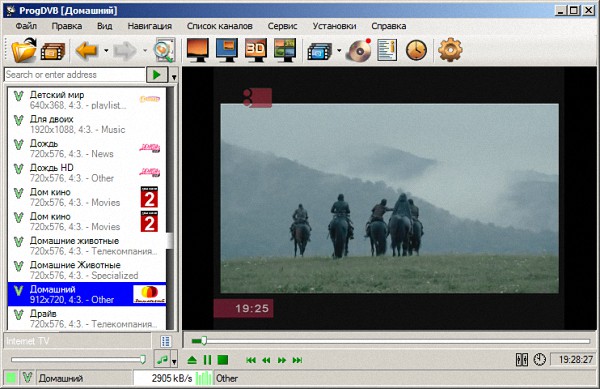Open the program guide list icon
The width and height of the screenshot is (600, 389).
point(387,50)
